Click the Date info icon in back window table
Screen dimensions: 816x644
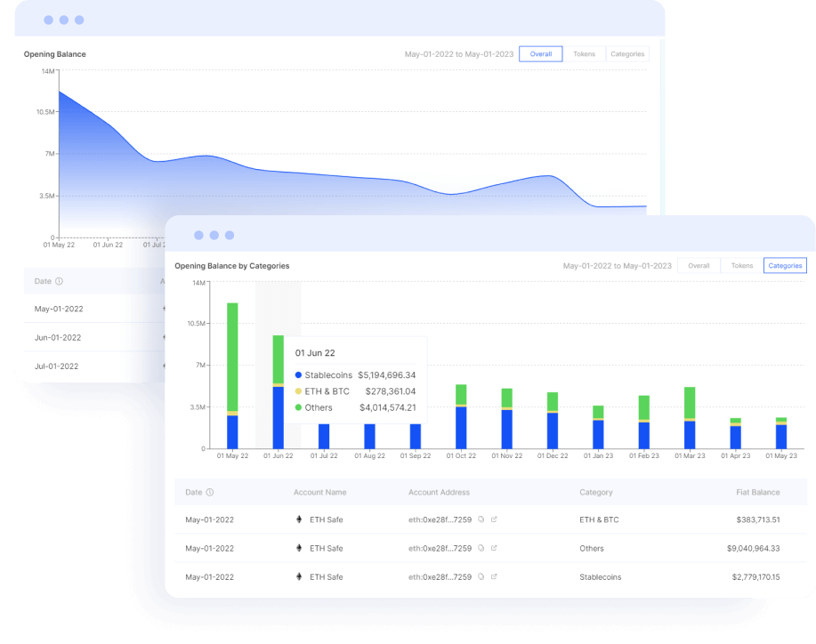[60, 281]
